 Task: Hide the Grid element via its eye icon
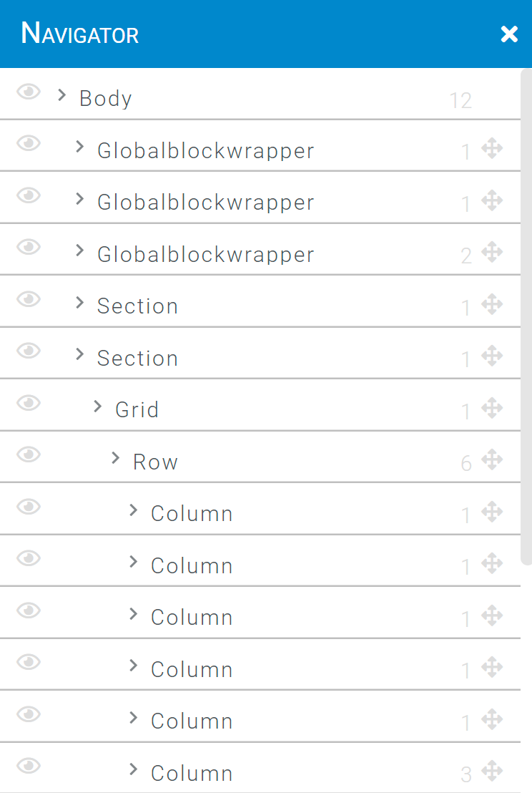[x=29, y=403]
